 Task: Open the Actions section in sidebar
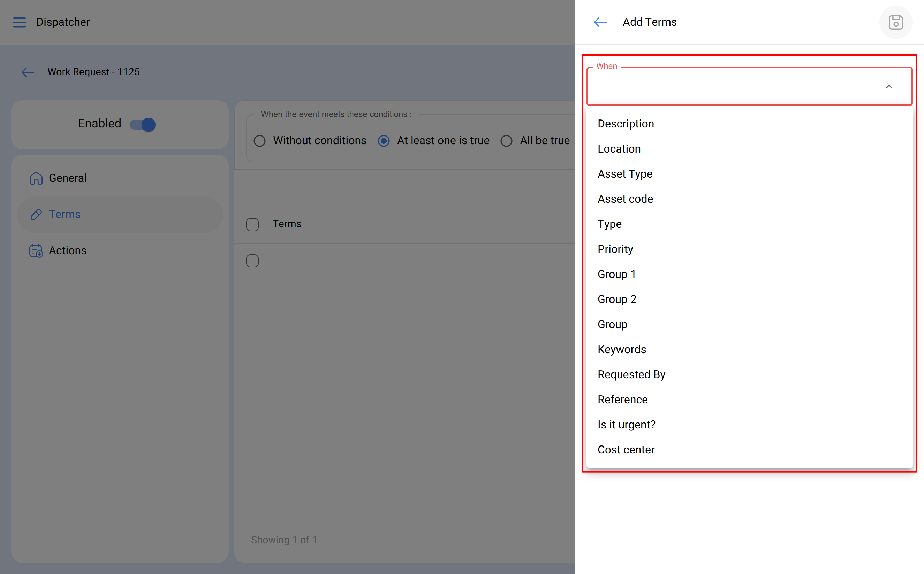point(68,251)
